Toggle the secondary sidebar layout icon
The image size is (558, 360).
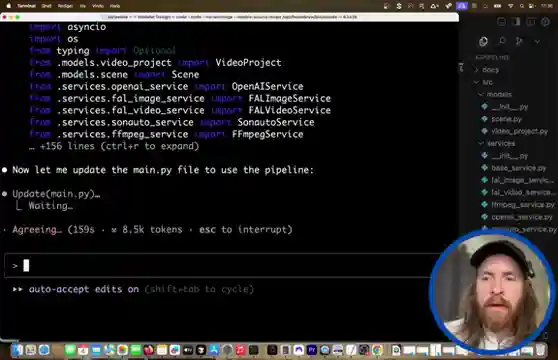pos(531,22)
